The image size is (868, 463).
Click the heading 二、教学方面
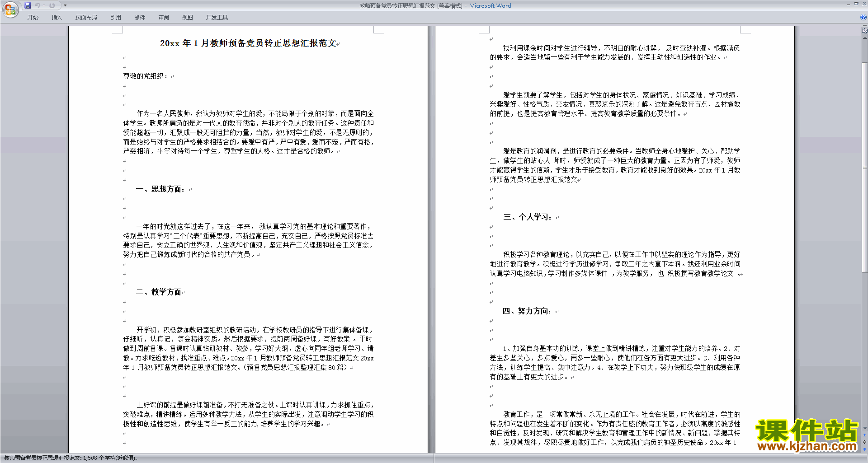[159, 292]
